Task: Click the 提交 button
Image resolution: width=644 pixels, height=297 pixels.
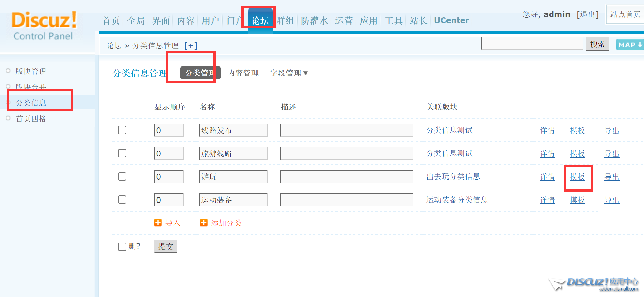Action: [x=166, y=247]
